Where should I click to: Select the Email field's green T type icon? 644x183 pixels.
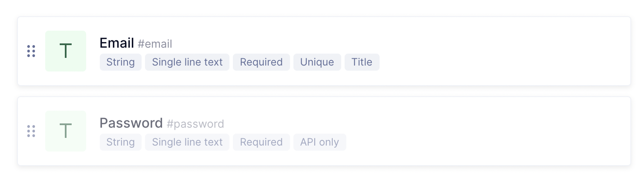coord(66,51)
